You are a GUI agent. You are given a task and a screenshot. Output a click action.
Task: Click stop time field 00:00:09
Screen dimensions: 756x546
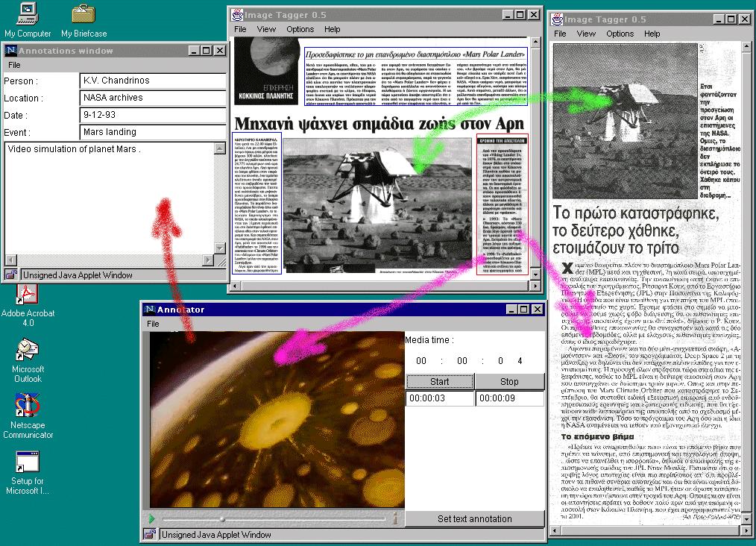(510, 398)
